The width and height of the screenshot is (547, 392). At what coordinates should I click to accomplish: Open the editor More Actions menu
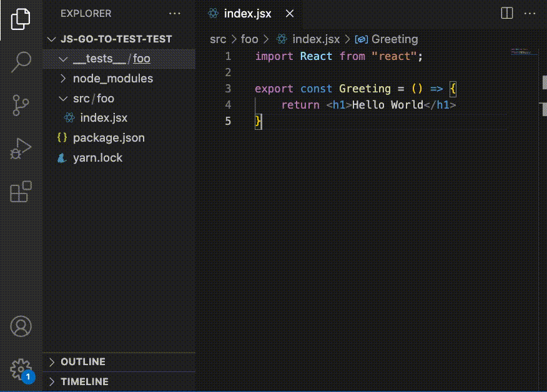tap(530, 12)
